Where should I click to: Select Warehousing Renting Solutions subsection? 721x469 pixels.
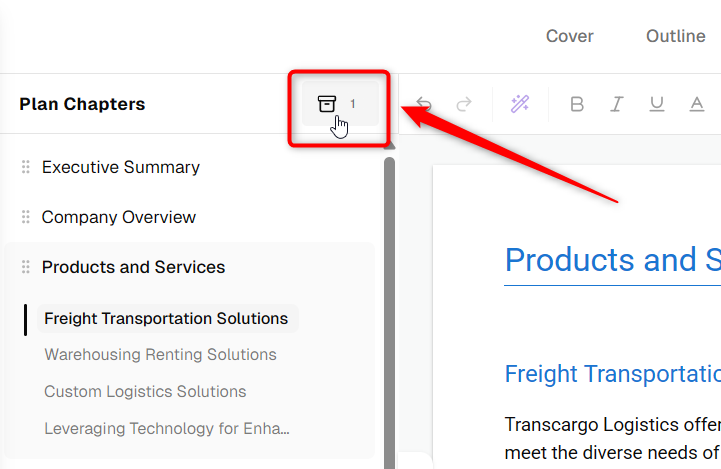[x=160, y=355]
